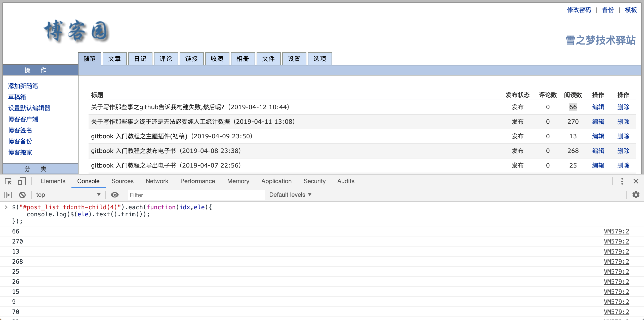
Task: Close the DevTools panel
Action: 636,181
